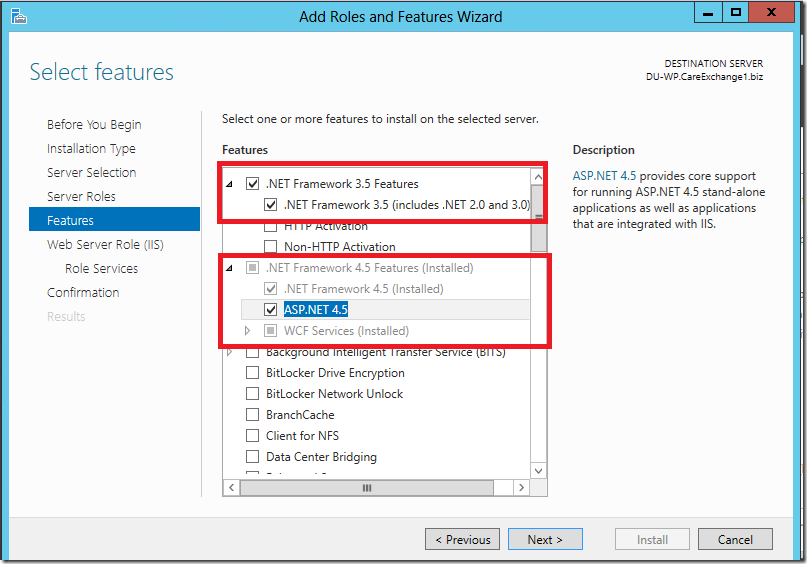Minimize the wizard window
The width and height of the screenshot is (807, 564).
point(708,12)
